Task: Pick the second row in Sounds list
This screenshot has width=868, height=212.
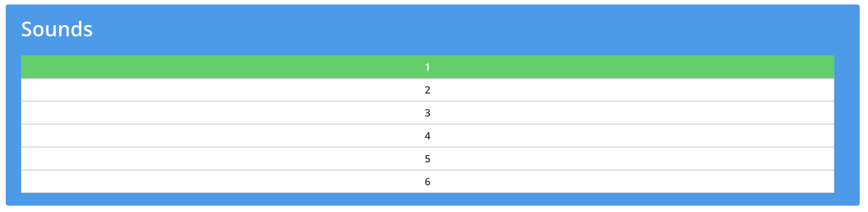Action: pos(427,90)
